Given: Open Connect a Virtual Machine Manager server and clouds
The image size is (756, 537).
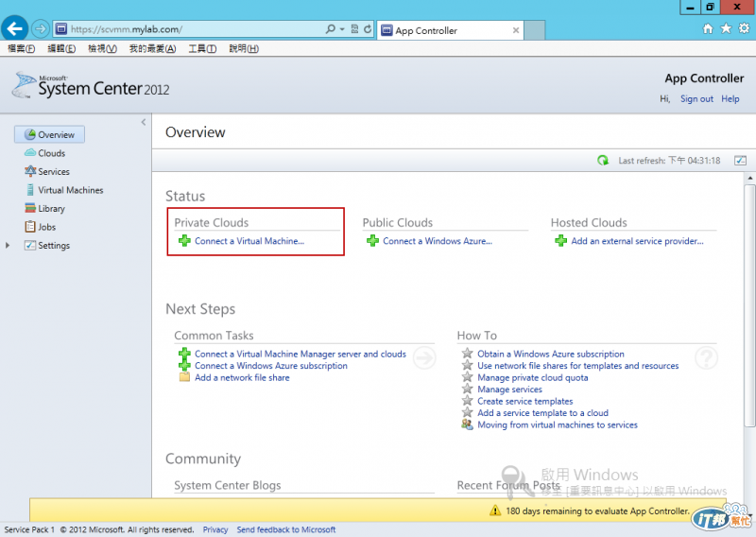Looking at the screenshot, I should pos(301,354).
